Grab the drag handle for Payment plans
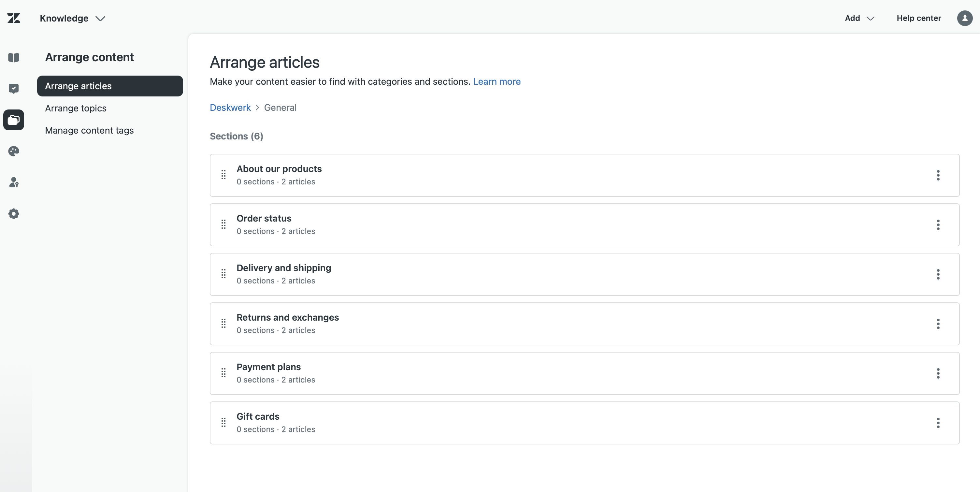 pos(224,373)
